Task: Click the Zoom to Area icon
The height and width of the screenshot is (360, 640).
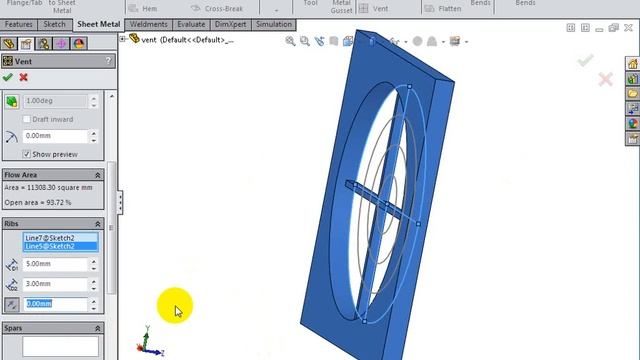Action: point(304,41)
